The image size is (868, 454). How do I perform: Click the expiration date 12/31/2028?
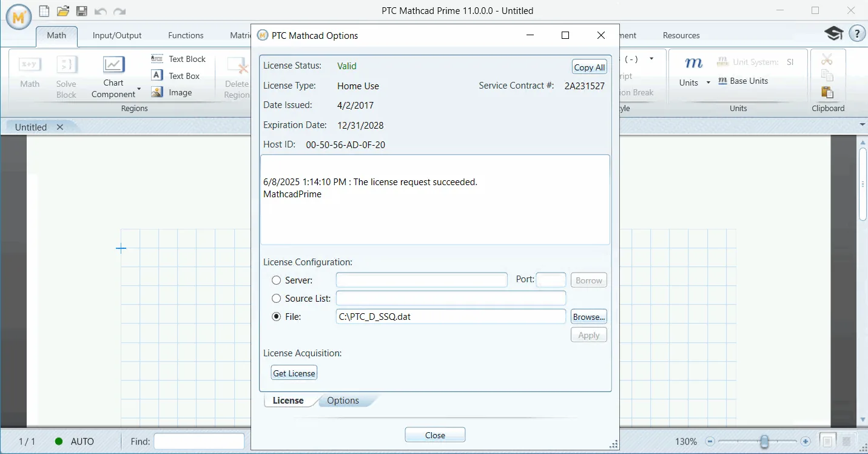tap(360, 125)
